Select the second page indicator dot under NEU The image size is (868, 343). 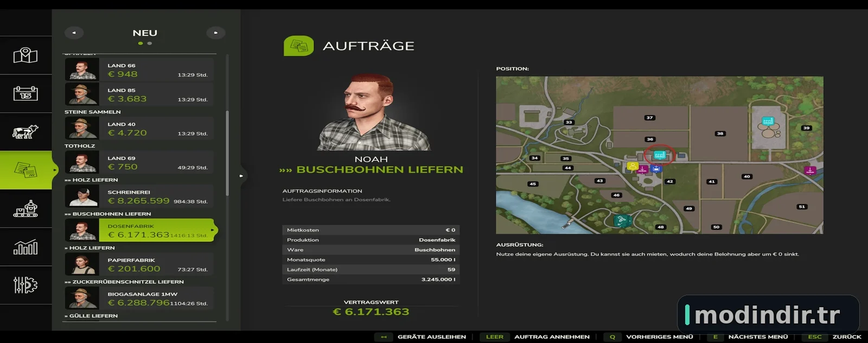pyautogui.click(x=150, y=43)
